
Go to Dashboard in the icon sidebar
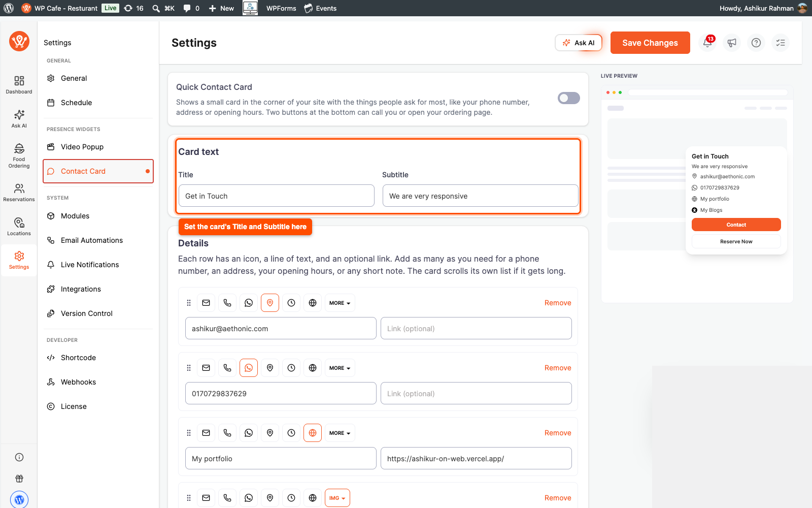(19, 85)
